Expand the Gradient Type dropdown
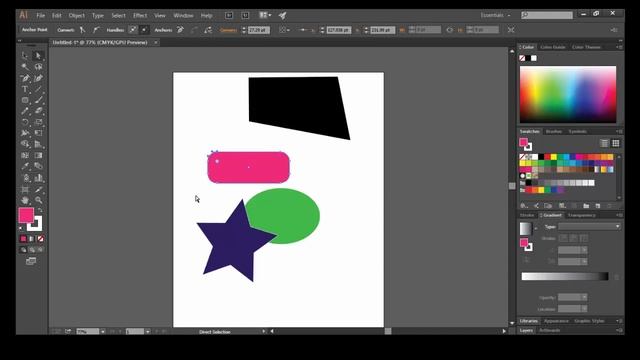640x360 pixels. click(x=589, y=227)
